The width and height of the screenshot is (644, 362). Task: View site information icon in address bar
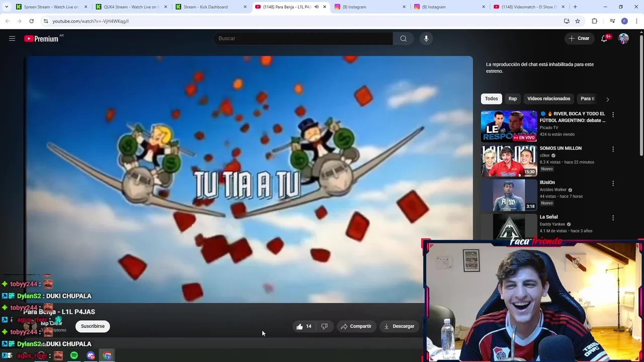coord(45,21)
